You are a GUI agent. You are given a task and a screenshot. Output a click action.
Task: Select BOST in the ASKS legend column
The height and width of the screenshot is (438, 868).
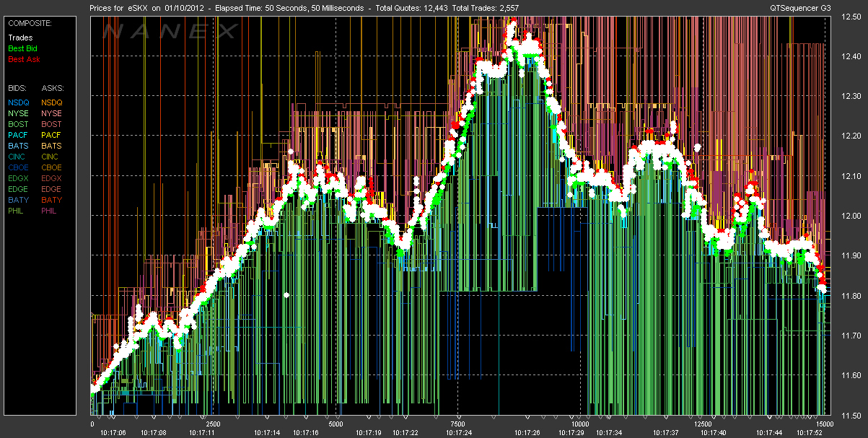point(53,124)
